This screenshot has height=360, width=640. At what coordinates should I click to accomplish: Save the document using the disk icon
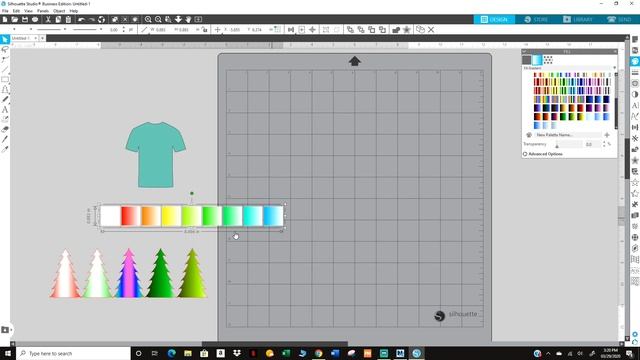[25, 19]
